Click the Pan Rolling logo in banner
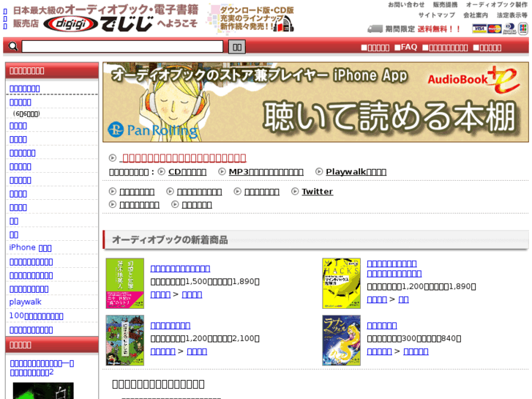Image resolution: width=532 pixels, height=399 pixels. click(x=153, y=130)
